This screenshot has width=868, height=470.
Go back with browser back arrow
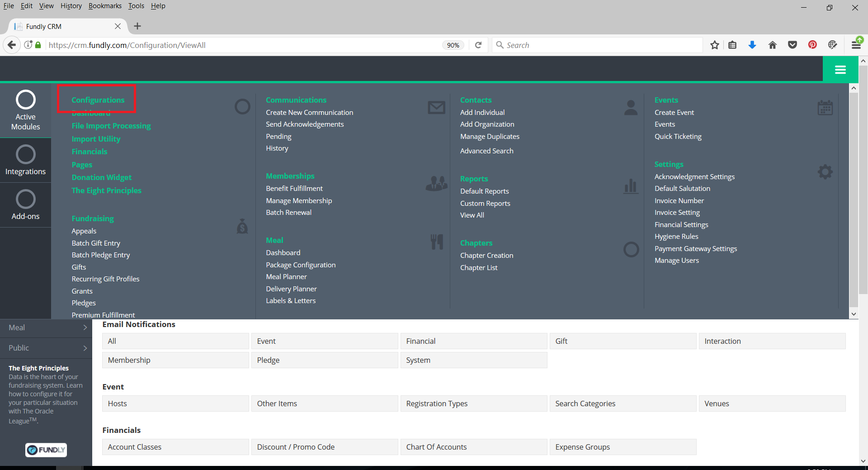pos(12,45)
